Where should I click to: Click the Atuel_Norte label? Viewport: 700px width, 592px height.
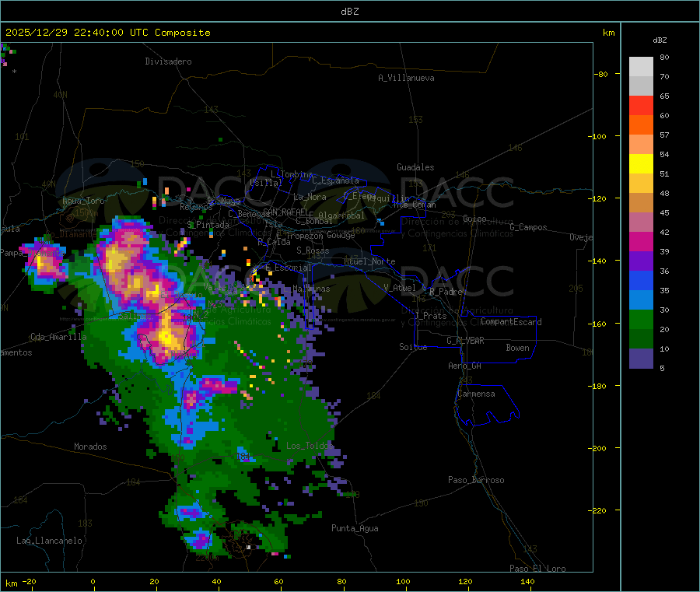pyautogui.click(x=369, y=261)
